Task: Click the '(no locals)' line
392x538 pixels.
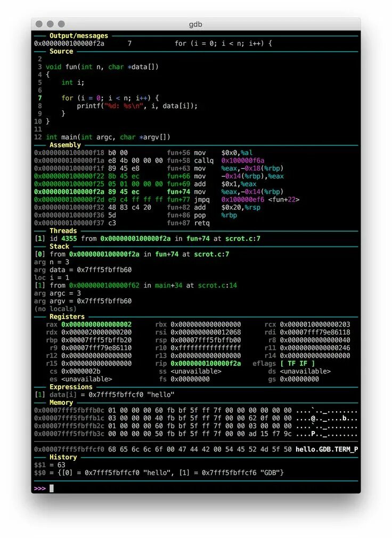Action: 55,309
